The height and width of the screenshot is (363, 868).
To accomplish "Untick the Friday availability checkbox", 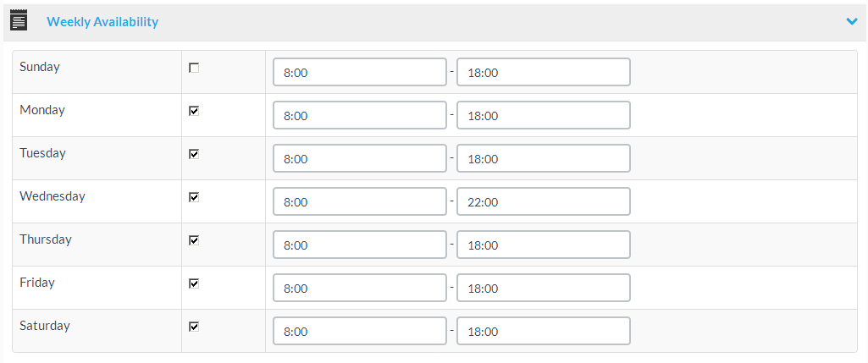I will point(194,283).
